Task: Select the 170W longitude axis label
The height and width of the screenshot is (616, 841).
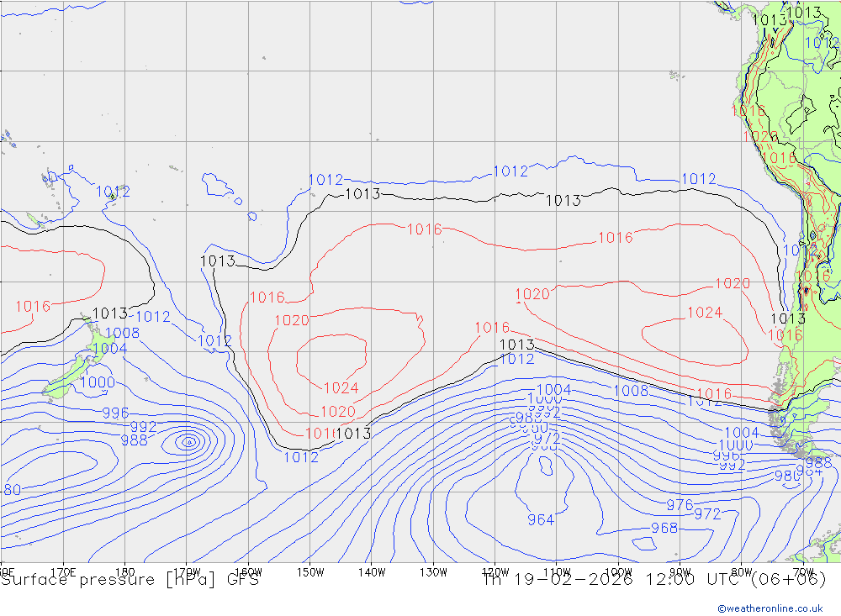Action: [x=187, y=572]
